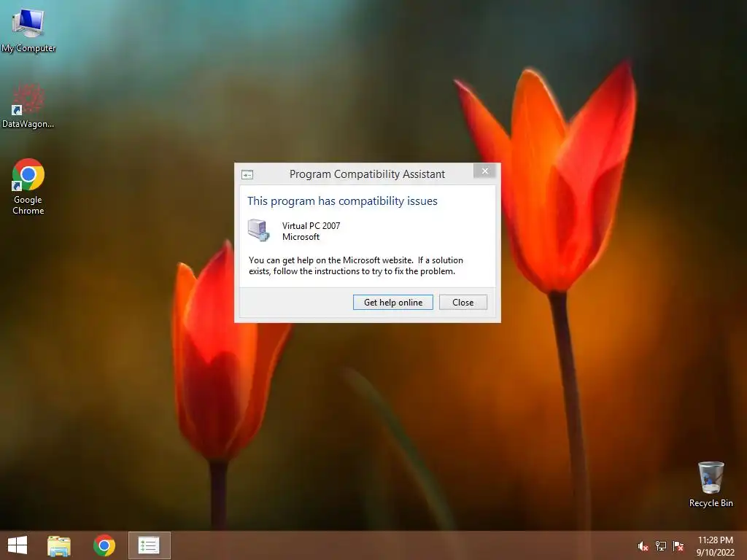Click the 'Microsoft' publisher text

click(301, 237)
